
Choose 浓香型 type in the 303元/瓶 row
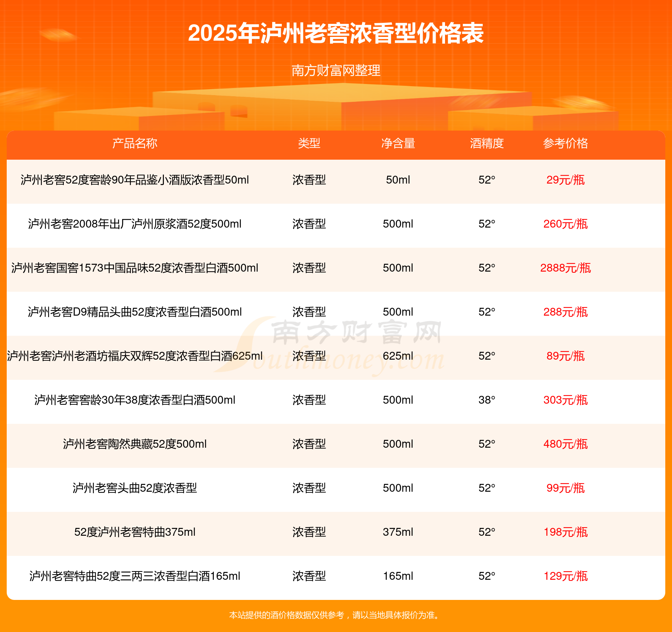pyautogui.click(x=309, y=400)
